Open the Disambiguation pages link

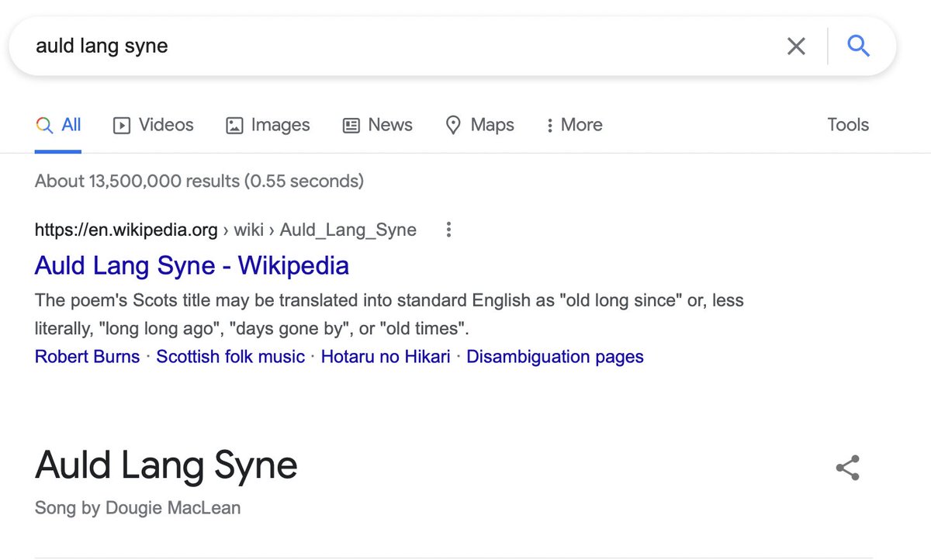click(x=555, y=357)
